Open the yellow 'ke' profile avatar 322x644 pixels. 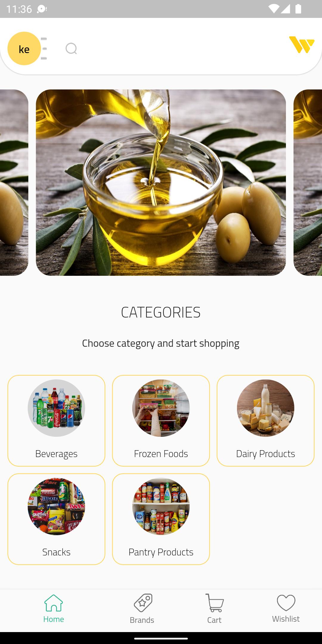pyautogui.click(x=24, y=49)
